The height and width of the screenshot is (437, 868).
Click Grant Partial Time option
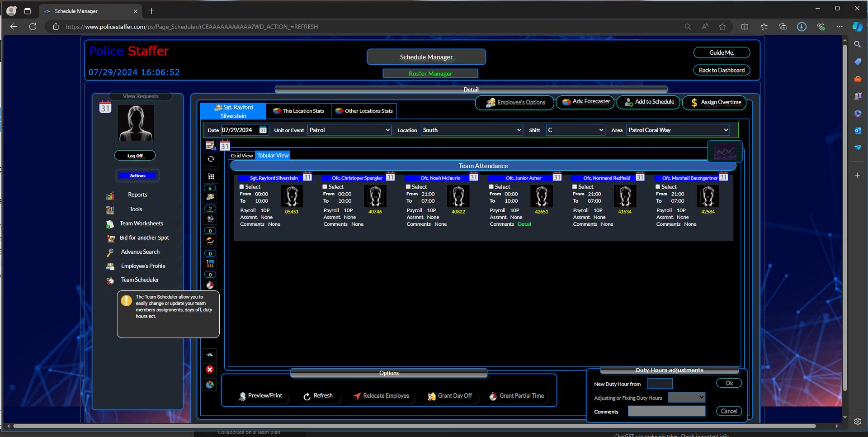click(x=516, y=396)
